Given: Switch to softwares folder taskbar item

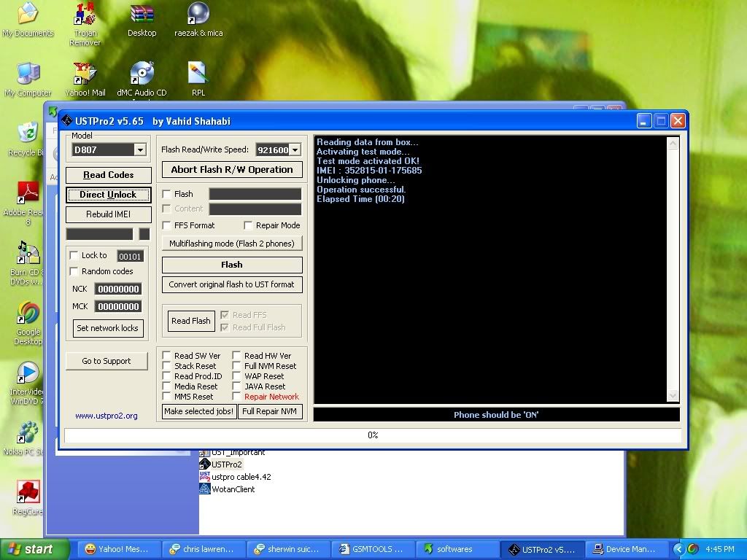Looking at the screenshot, I should pos(458,550).
